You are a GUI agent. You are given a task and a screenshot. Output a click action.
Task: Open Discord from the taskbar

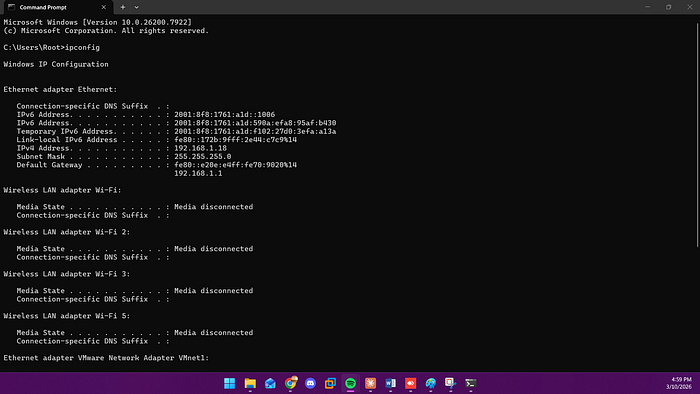pyautogui.click(x=310, y=383)
